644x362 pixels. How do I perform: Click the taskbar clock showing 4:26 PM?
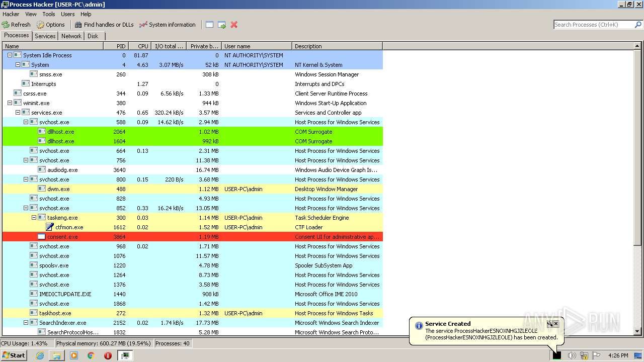(618, 355)
